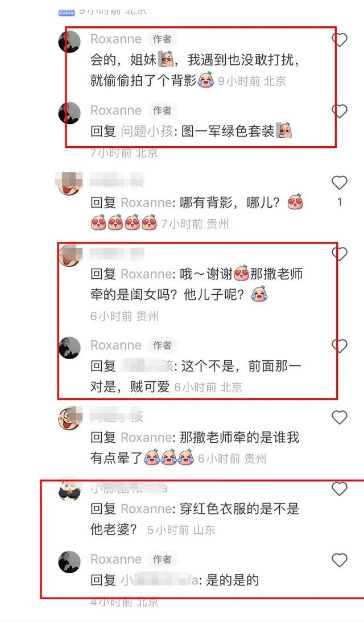Tap 作者 badge on first Roxanne comment
This screenshot has height=622, width=364.
(162, 39)
